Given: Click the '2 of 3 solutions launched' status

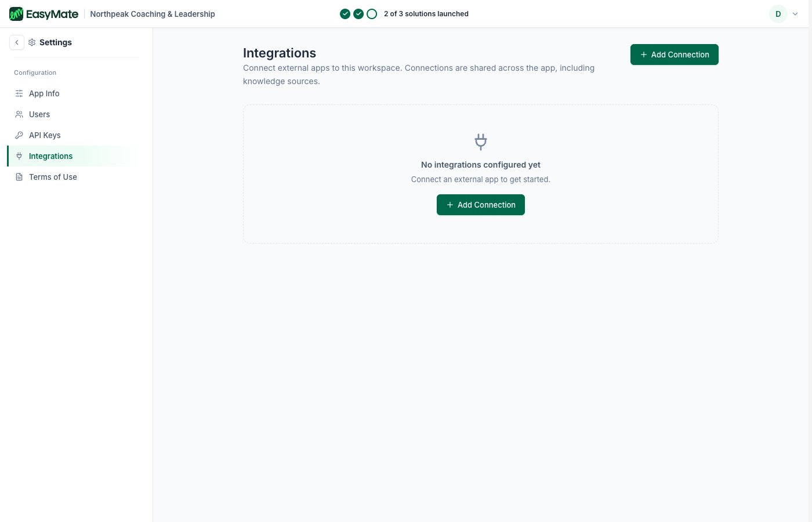Looking at the screenshot, I should (426, 14).
